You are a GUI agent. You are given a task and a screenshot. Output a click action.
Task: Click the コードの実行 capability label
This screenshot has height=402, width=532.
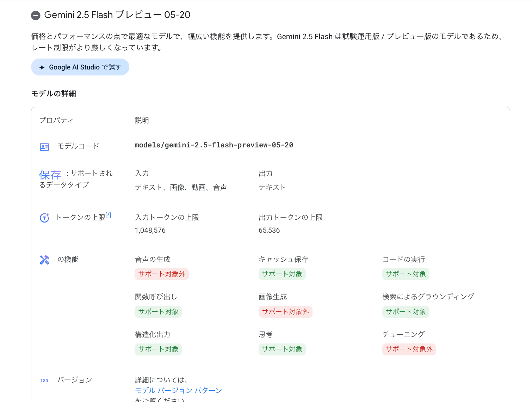(x=404, y=259)
